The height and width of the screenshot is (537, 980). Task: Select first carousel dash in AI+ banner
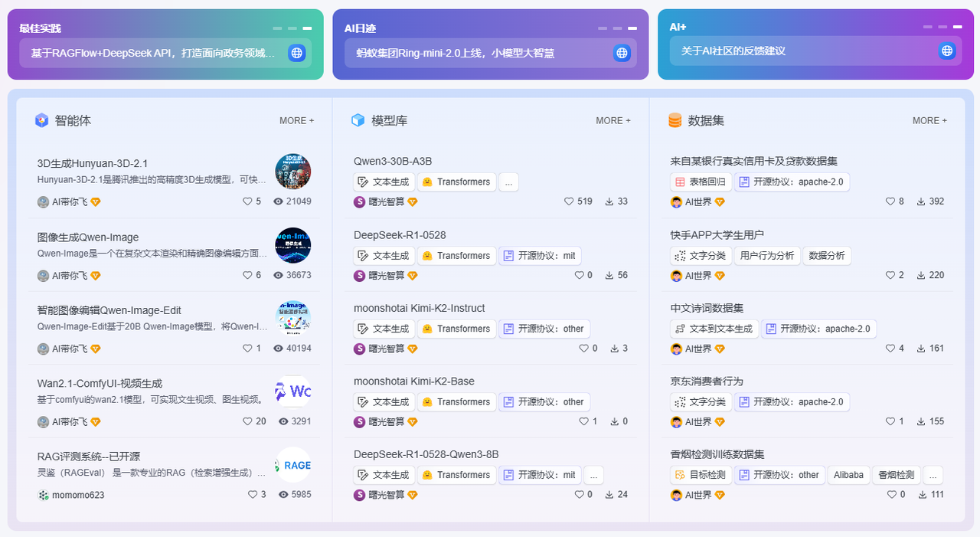(928, 27)
